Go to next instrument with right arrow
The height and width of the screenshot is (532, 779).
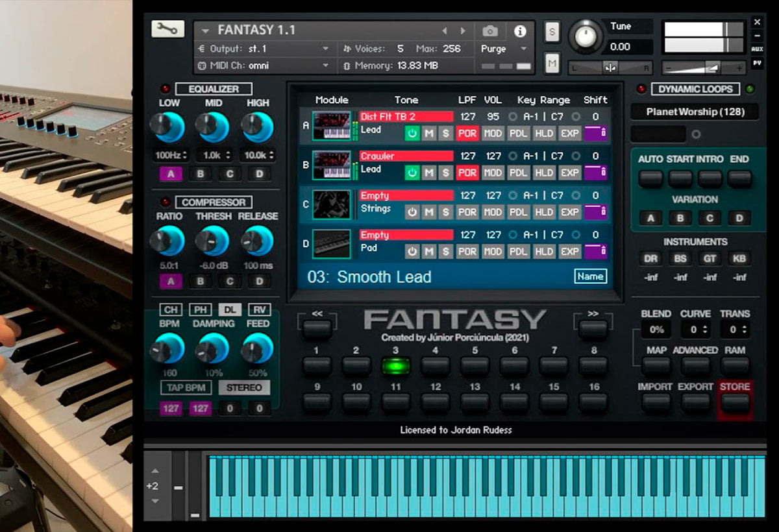pos(463,30)
